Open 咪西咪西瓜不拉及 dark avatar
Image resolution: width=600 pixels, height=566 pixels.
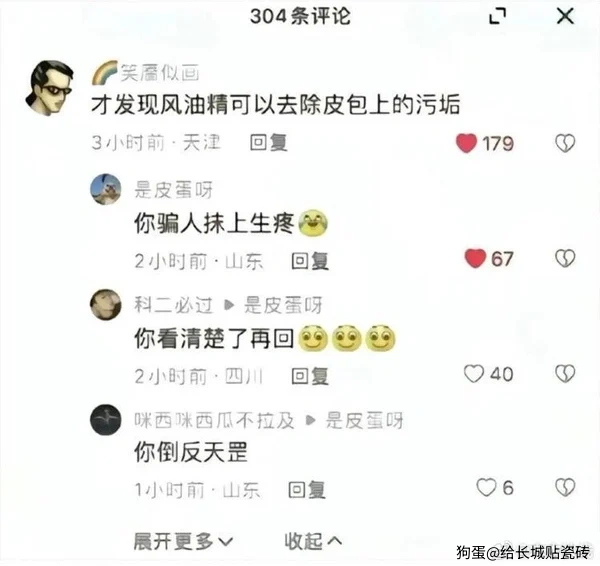[106, 420]
